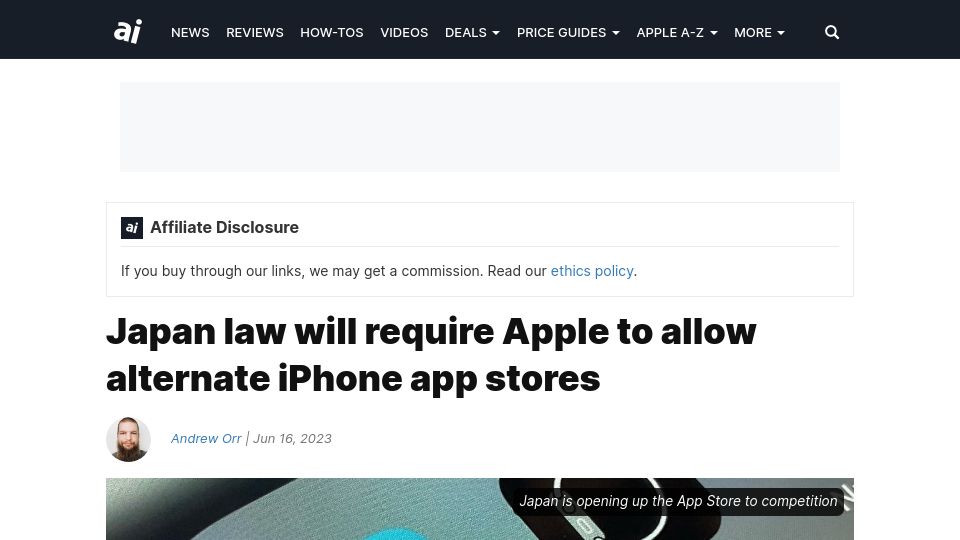Open the Reviews section
960x540 pixels.
pyautogui.click(x=255, y=32)
